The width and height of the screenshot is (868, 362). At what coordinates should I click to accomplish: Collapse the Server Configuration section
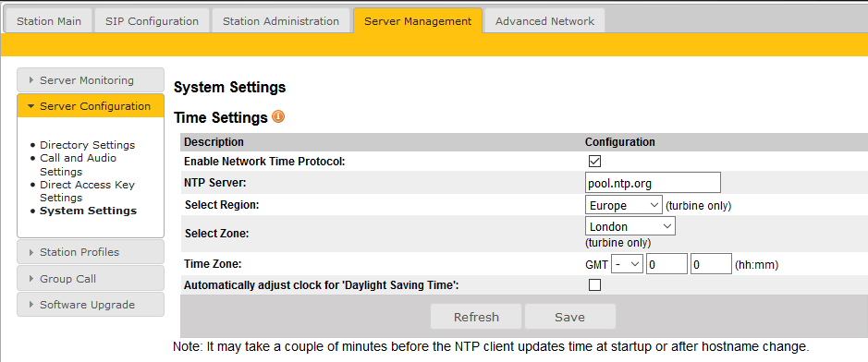(91, 106)
